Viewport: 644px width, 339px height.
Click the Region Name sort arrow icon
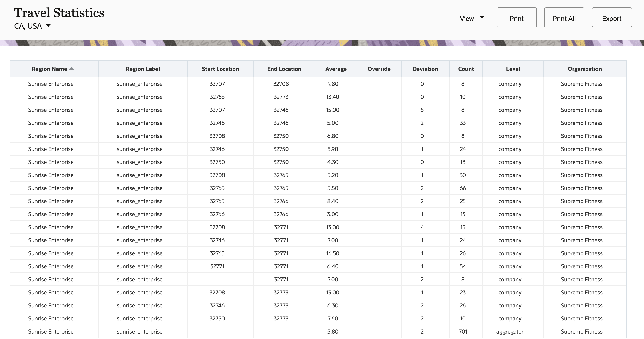click(72, 69)
